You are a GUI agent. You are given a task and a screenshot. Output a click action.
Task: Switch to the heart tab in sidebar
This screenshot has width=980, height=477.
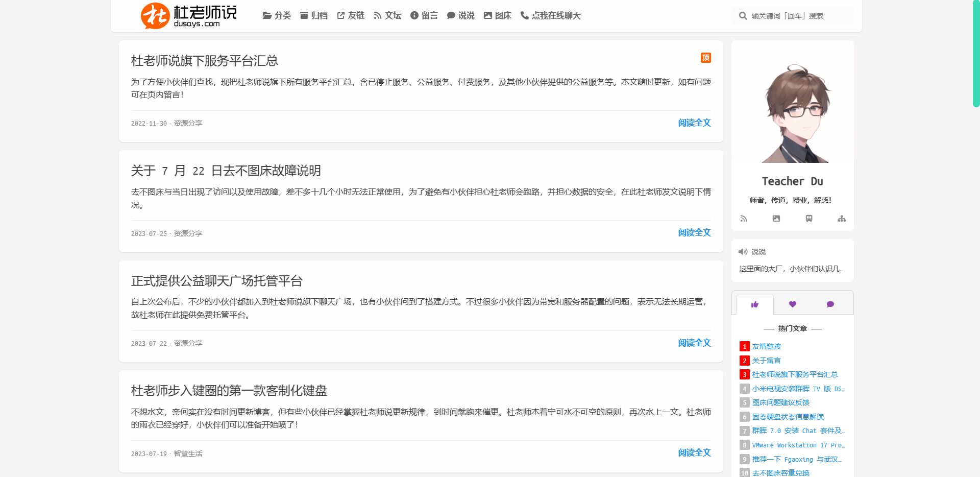click(793, 304)
